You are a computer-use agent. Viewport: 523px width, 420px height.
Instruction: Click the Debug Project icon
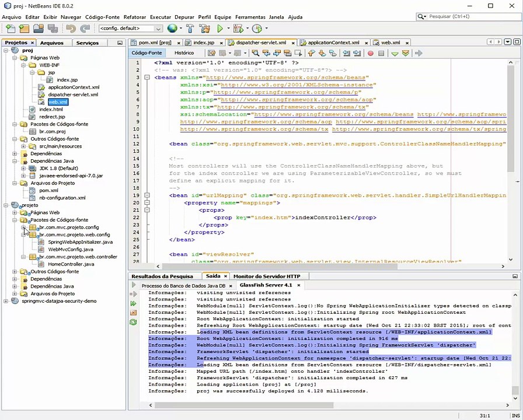click(x=238, y=29)
